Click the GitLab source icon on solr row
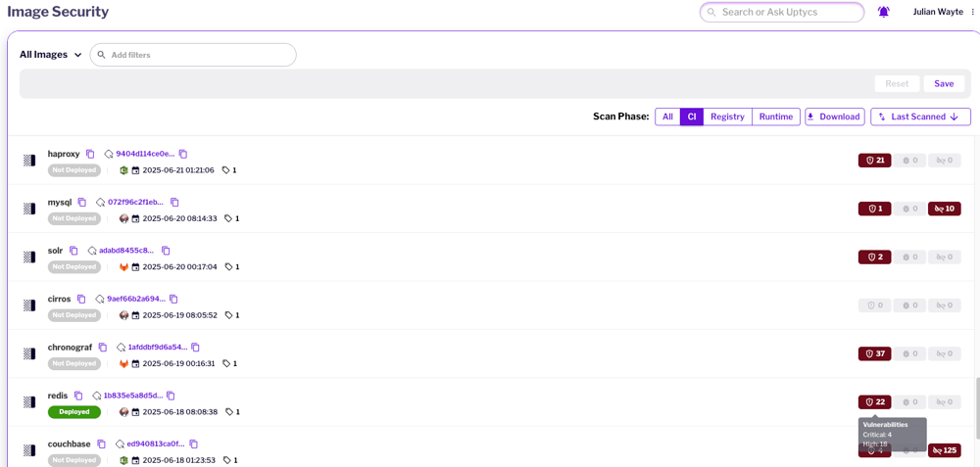Screen dimensions: 980x467 [x=123, y=266]
